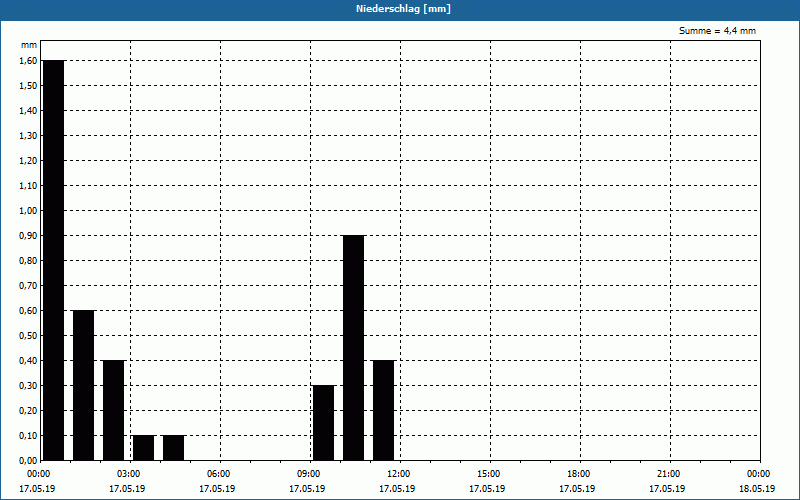
Task: Click the y-axis label 1,00
Action: pyautogui.click(x=29, y=210)
